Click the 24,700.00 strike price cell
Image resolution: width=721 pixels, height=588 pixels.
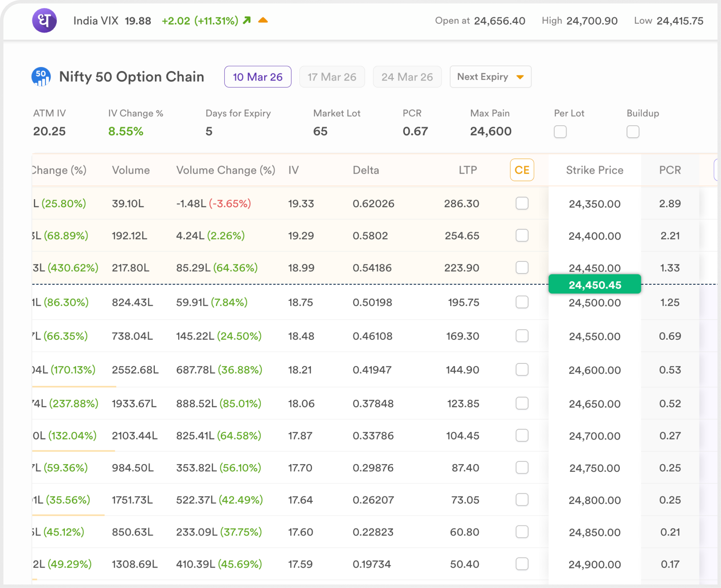595,436
